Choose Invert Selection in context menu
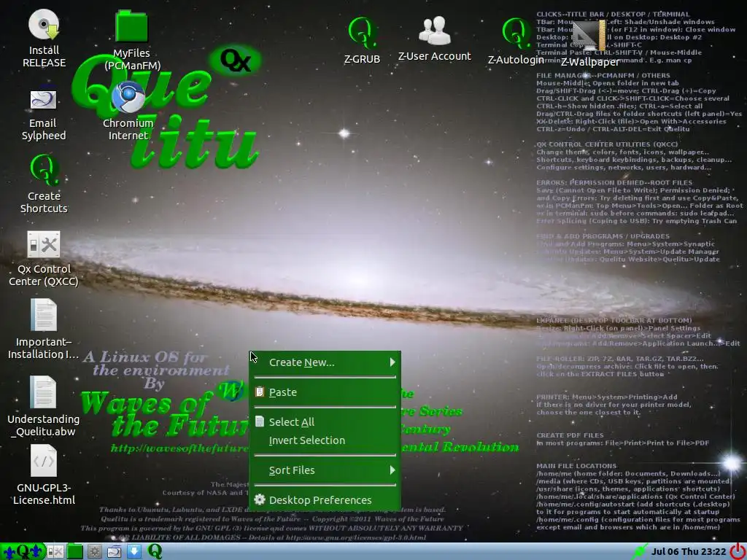The height and width of the screenshot is (560, 747). (x=325, y=440)
